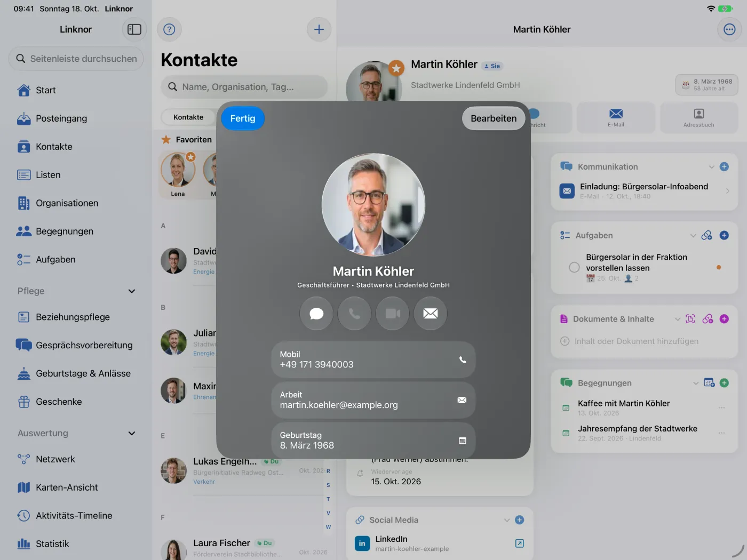Collapse the Pflege sidebar section
This screenshot has height=560, width=747.
[x=132, y=291]
